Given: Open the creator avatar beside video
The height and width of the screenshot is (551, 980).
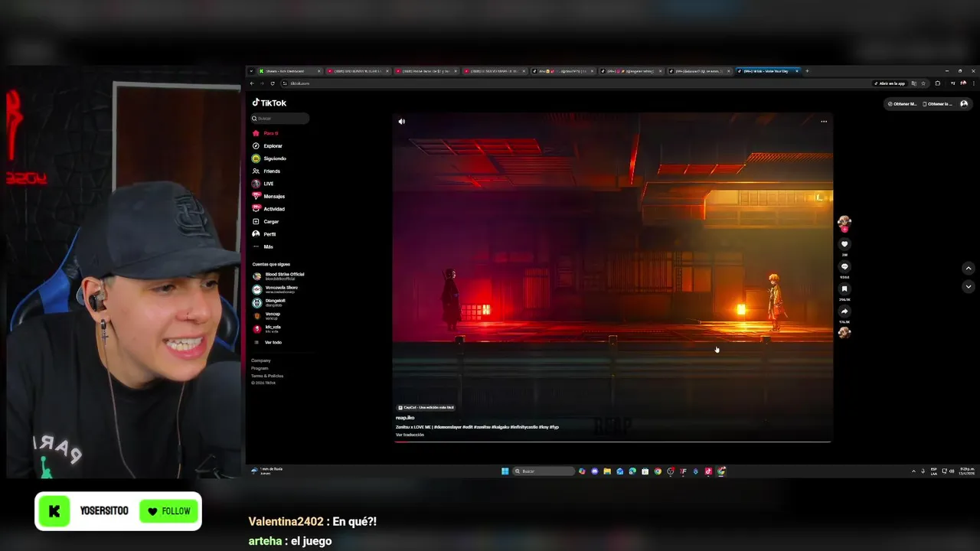Looking at the screenshot, I should tap(844, 222).
